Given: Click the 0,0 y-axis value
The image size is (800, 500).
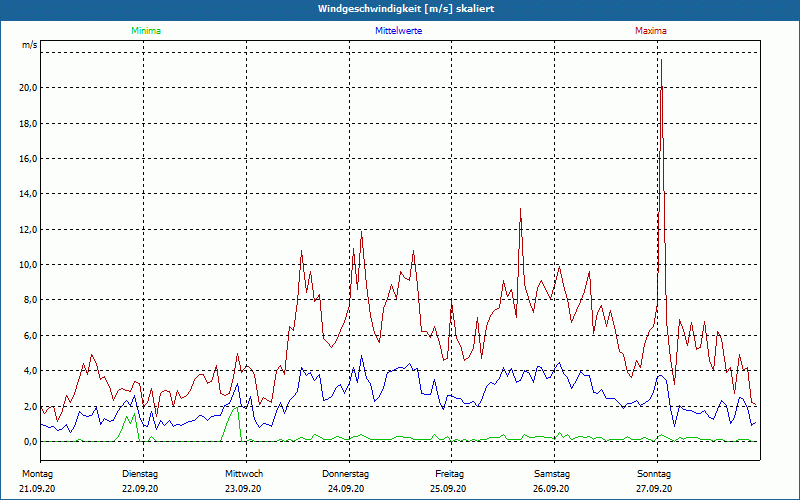Looking at the screenshot, I should tap(31, 442).
